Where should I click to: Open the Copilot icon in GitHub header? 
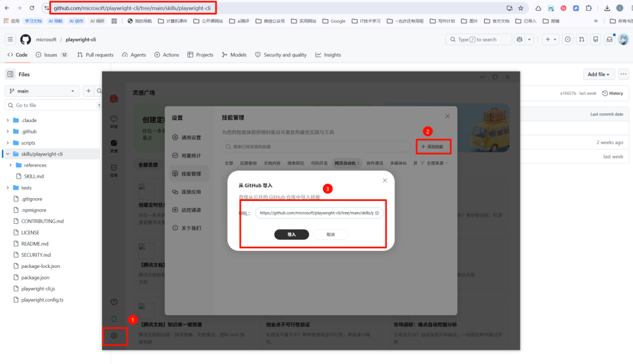point(519,39)
